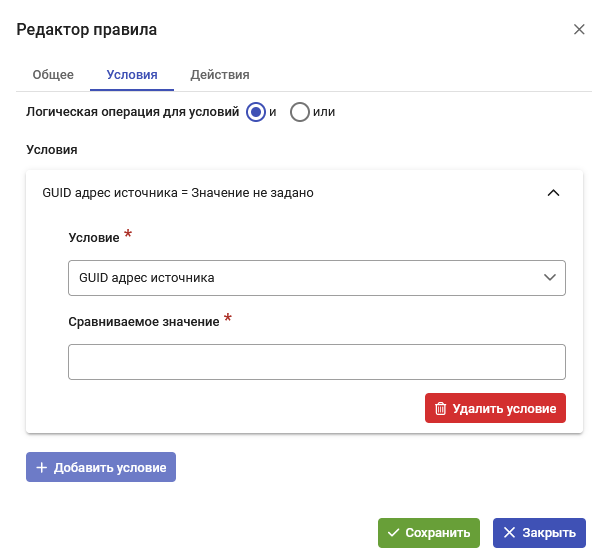Select the Условия tab
The width and height of the screenshot is (609, 558).
[132, 75]
